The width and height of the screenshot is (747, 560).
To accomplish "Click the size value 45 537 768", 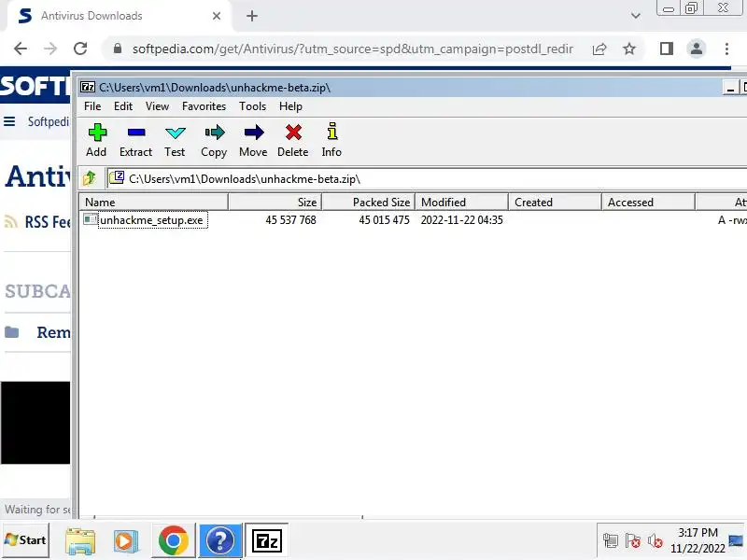I will [x=290, y=219].
